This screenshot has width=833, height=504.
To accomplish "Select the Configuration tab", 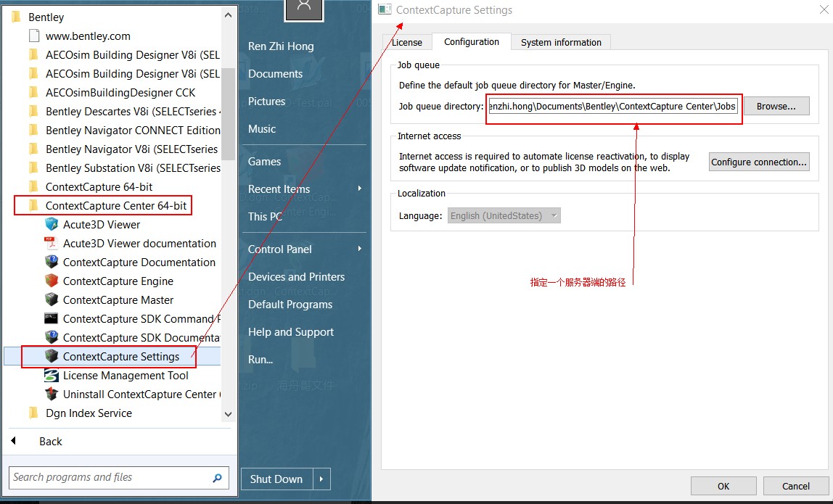I will (471, 41).
